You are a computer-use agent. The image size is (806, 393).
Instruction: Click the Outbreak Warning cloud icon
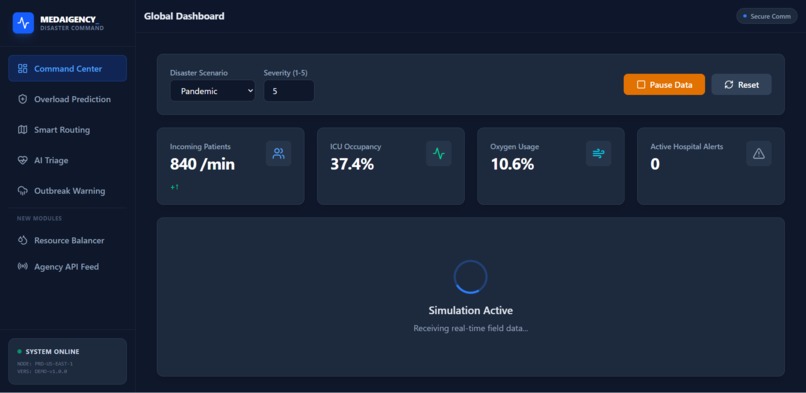pyautogui.click(x=22, y=191)
